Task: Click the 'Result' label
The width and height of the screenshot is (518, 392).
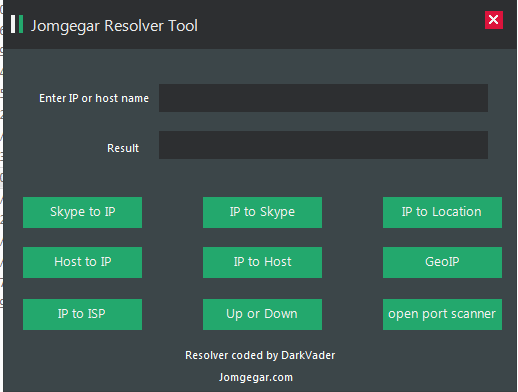Action: point(123,148)
